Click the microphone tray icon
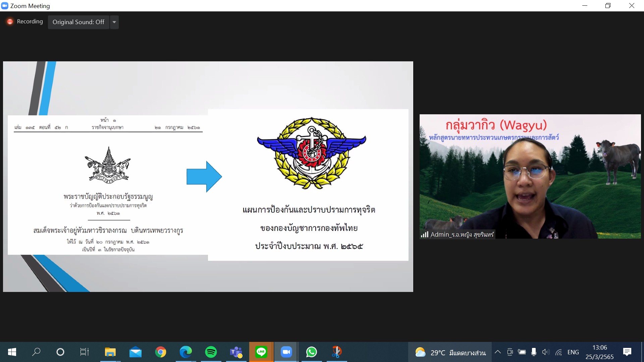644x362 pixels. click(x=534, y=352)
